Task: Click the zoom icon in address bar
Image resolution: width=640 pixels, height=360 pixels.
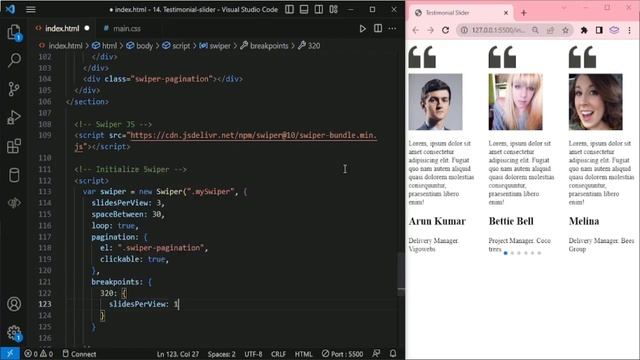Action: (535, 30)
